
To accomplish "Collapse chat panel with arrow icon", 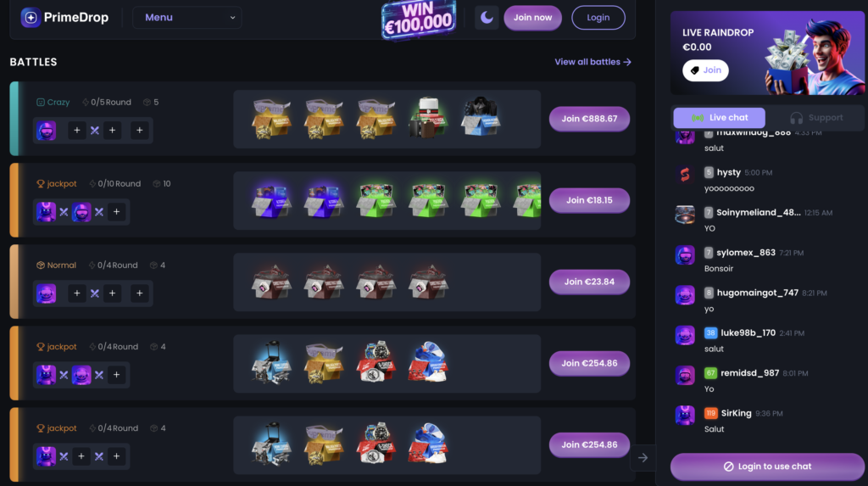I will [x=643, y=458].
